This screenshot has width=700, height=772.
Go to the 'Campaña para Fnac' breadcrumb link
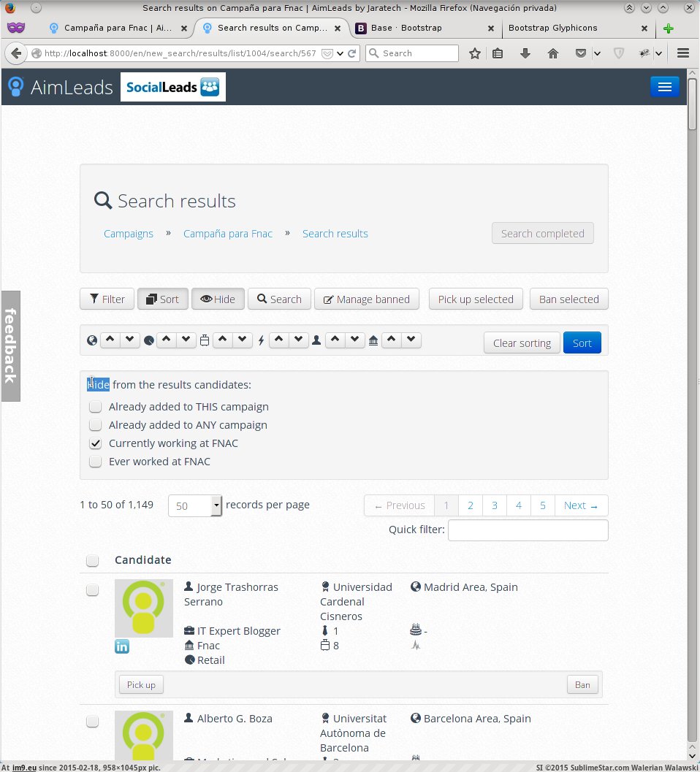click(227, 234)
